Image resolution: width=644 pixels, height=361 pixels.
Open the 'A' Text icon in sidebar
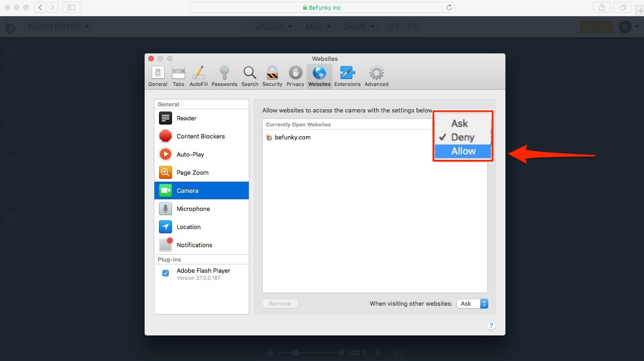pyautogui.click(x=10, y=200)
